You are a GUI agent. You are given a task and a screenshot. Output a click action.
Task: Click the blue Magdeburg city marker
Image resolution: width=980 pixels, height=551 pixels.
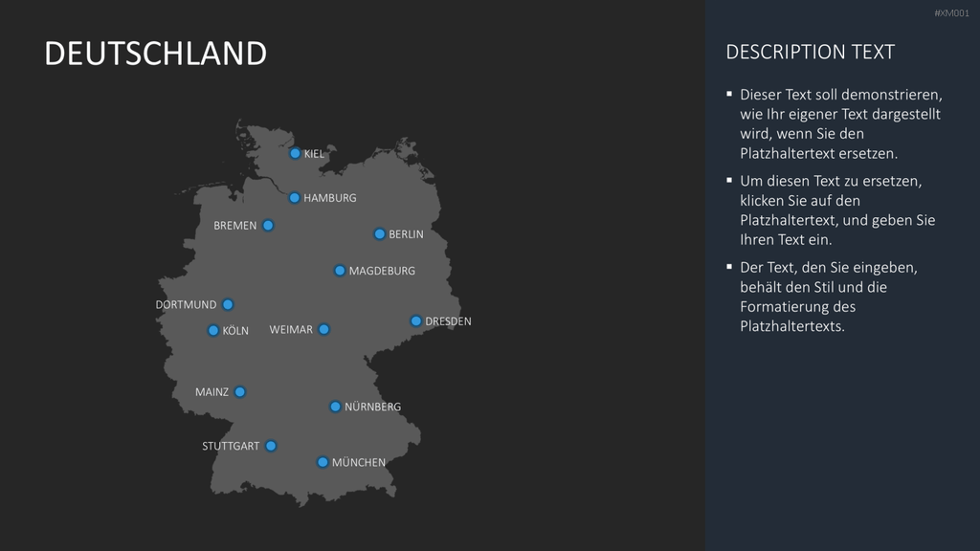340,271
